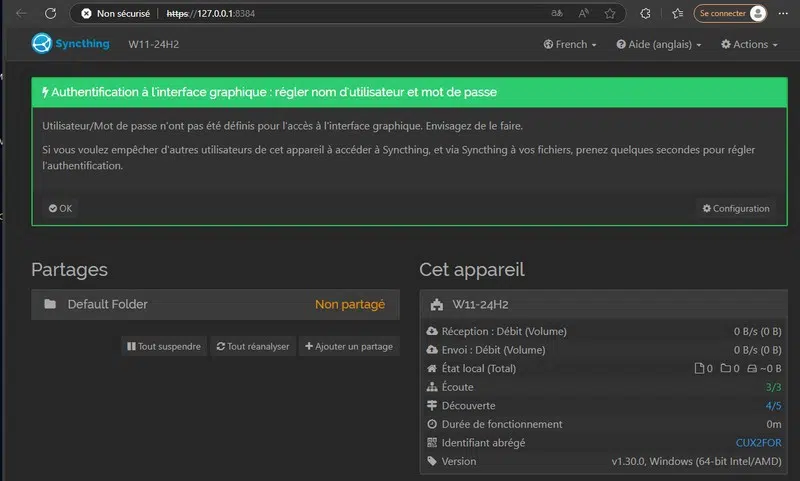
Task: Click the version text v1.30.0, Windows
Action: [x=696, y=461]
